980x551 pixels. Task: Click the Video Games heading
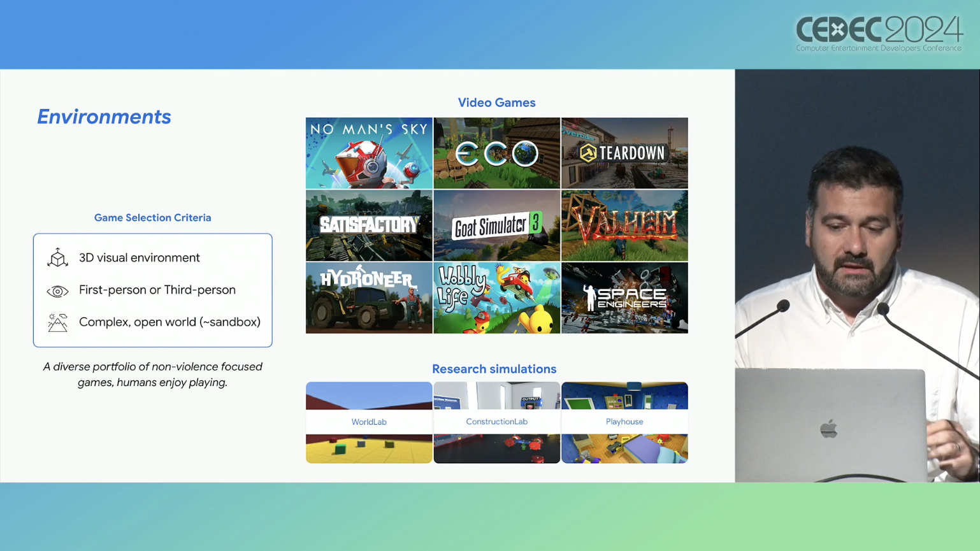click(x=496, y=103)
